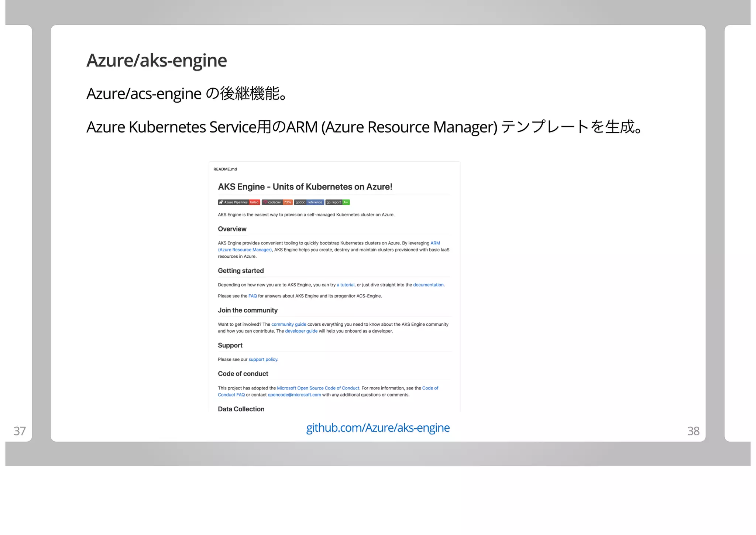Click the codecov 73% badge
The height and width of the screenshot is (535, 756).
point(277,202)
